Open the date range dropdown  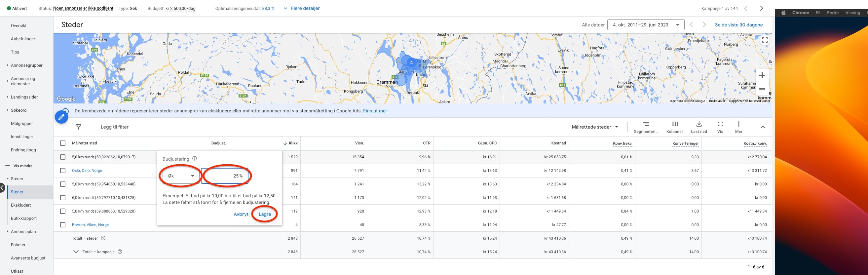646,25
